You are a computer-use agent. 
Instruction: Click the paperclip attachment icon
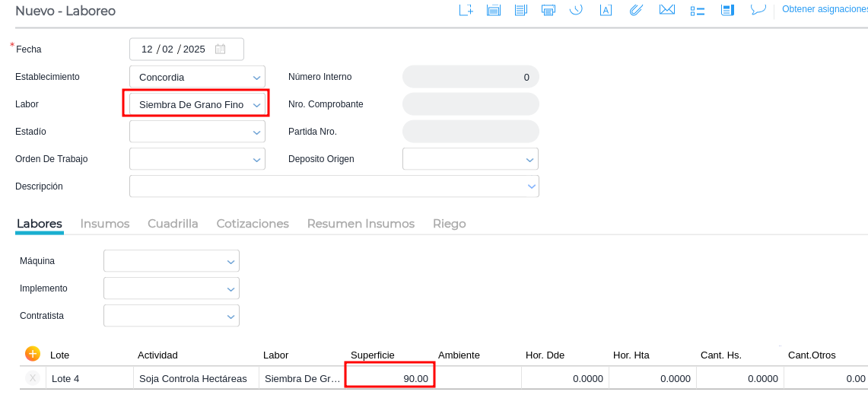coord(637,10)
